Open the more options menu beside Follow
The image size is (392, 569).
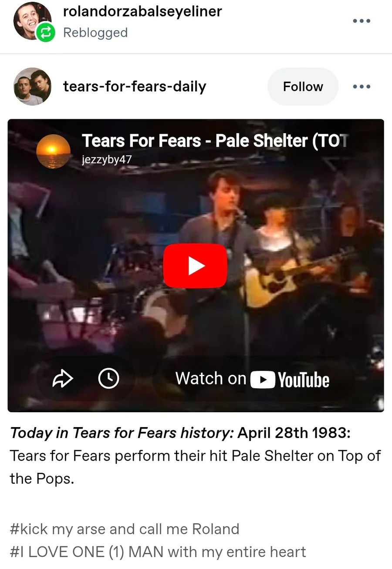[362, 87]
